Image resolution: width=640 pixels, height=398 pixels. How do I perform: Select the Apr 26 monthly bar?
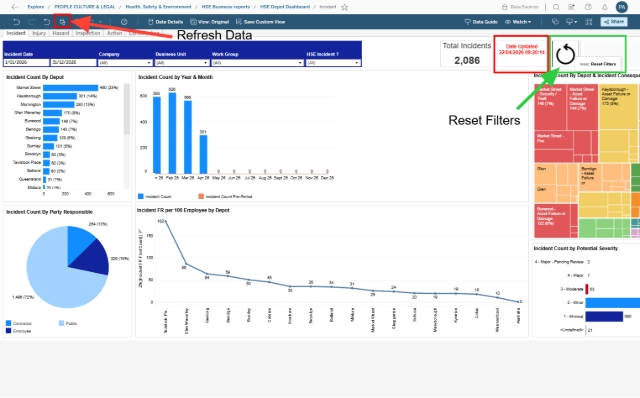pos(203,154)
